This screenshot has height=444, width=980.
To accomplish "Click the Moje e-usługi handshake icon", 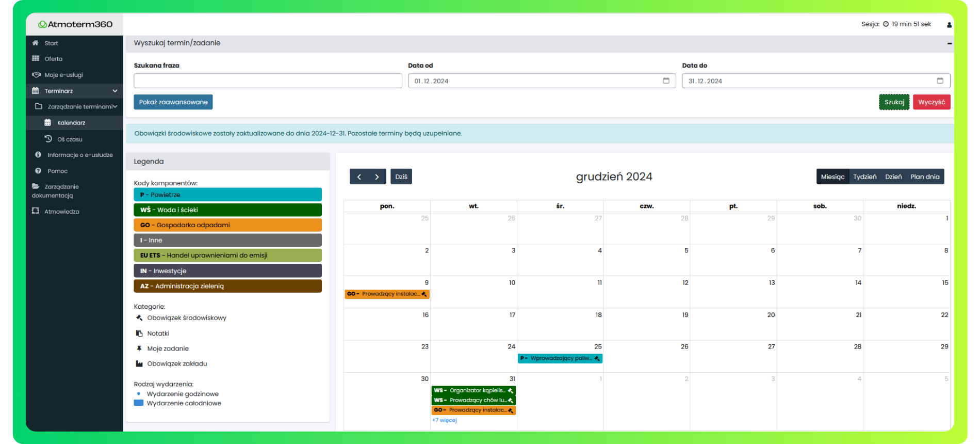I will tap(36, 74).
